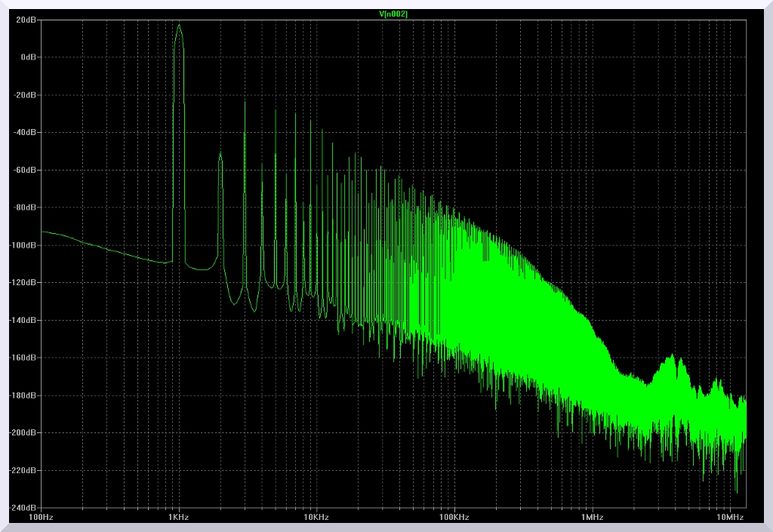
Task: Click the 1MHz horizontal axis label
Action: 591,518
